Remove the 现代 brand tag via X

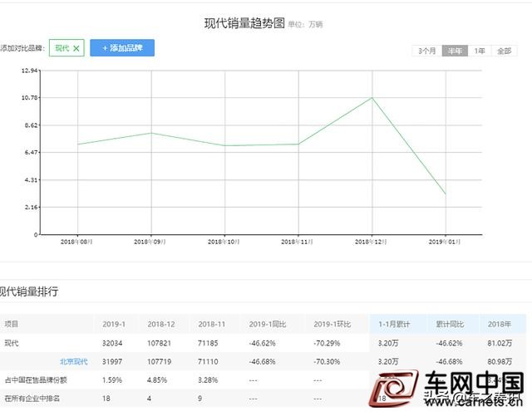76,48
